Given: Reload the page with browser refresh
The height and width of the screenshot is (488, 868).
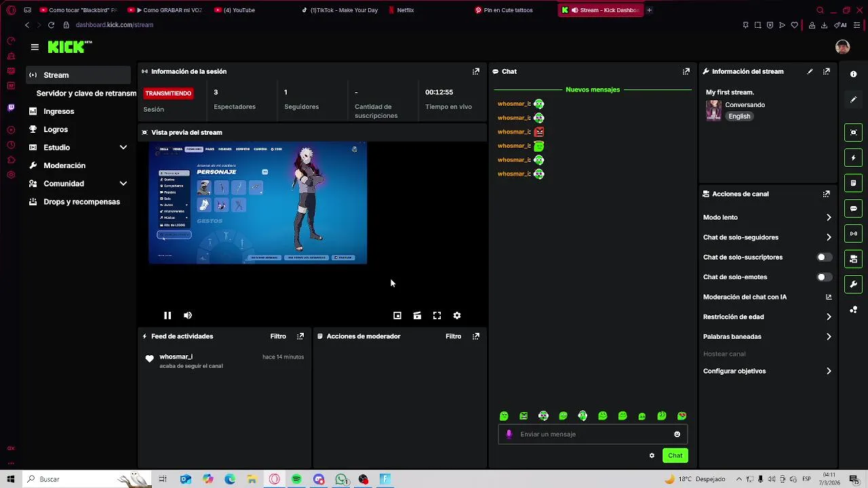Looking at the screenshot, I should pos(51,25).
